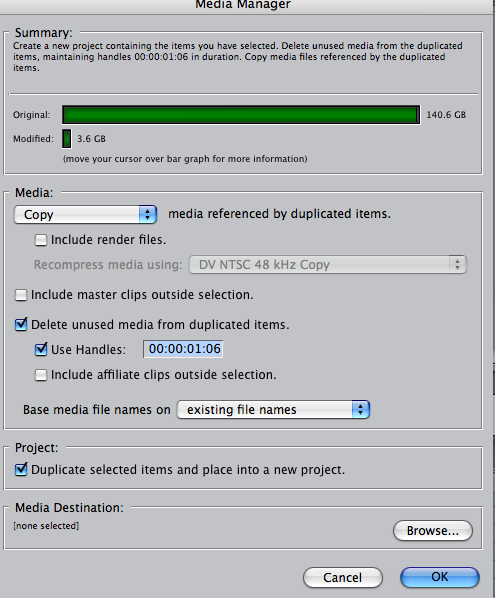Uncheck Delete unused media from duplicated items
The height and width of the screenshot is (598, 495).
point(21,325)
